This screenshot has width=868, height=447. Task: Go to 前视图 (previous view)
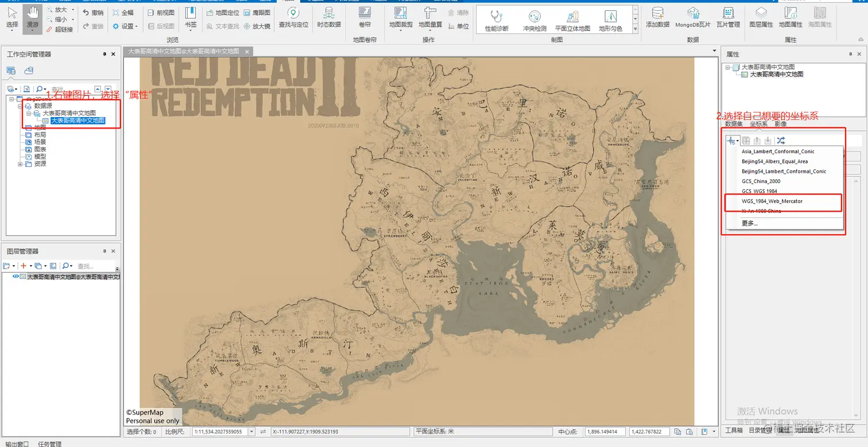click(x=161, y=12)
